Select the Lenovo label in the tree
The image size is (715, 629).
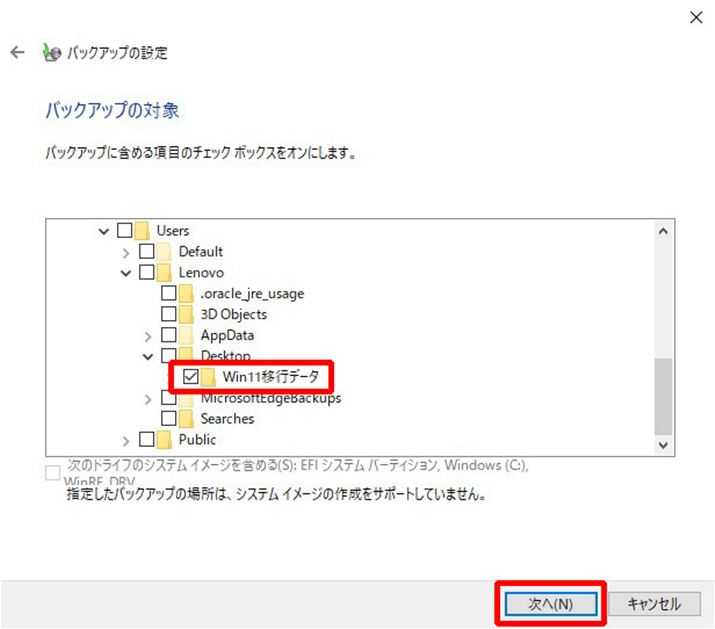201,273
